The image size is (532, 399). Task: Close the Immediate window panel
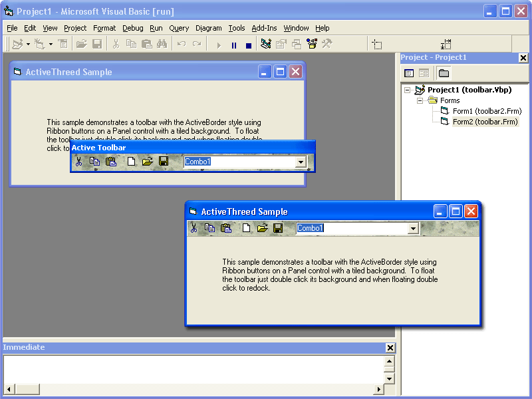390,348
